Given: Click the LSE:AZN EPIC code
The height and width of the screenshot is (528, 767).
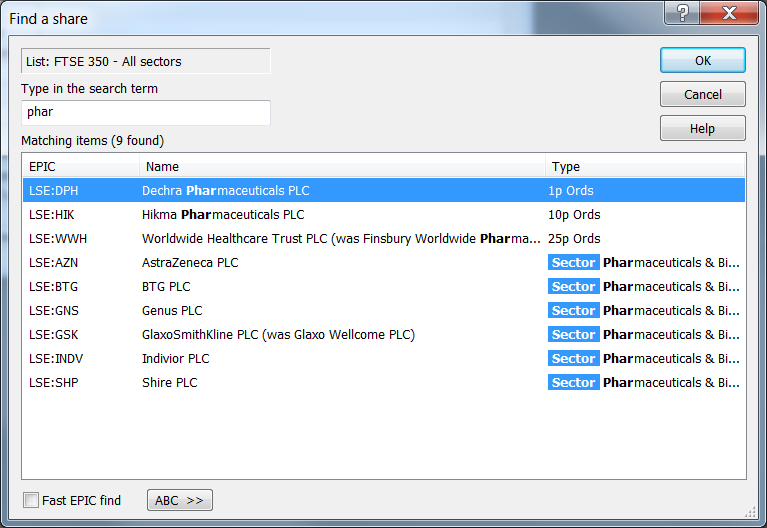Looking at the screenshot, I should point(53,262).
